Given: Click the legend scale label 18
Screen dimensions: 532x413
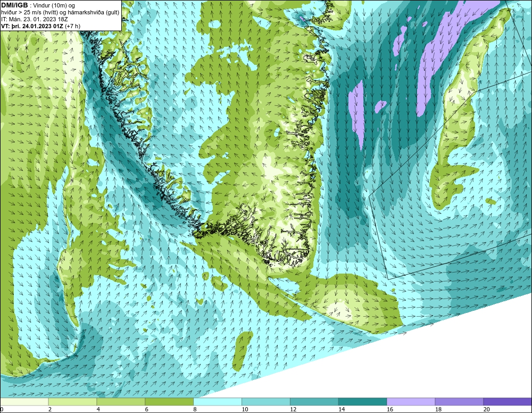Looking at the screenshot, I should pyautogui.click(x=438, y=410).
